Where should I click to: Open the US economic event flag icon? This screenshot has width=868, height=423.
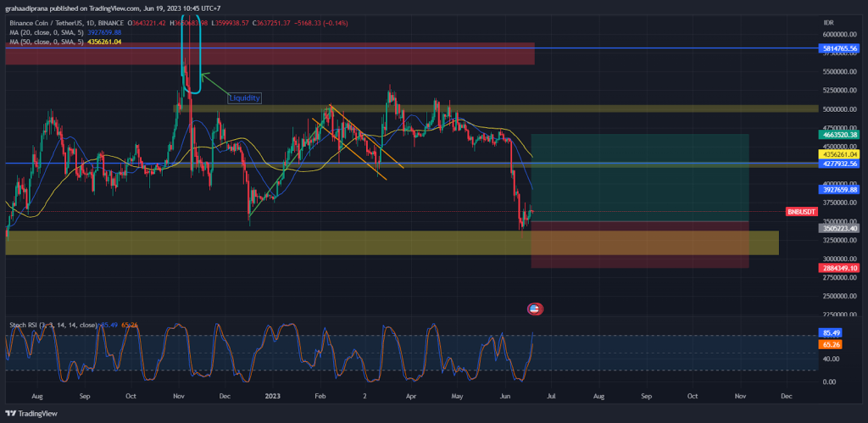point(534,309)
